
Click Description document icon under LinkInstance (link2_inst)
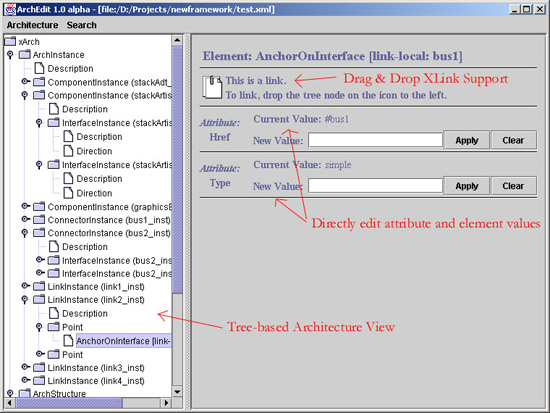[54, 313]
